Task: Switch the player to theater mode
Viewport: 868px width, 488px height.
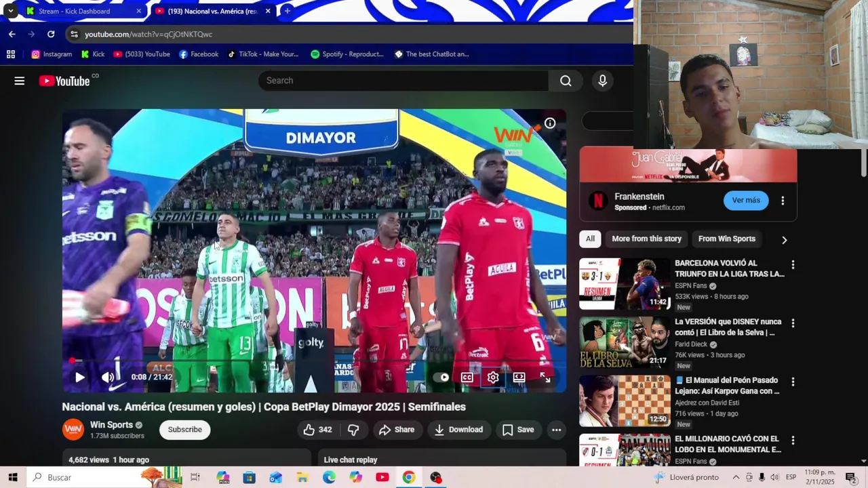Action: 519,378
